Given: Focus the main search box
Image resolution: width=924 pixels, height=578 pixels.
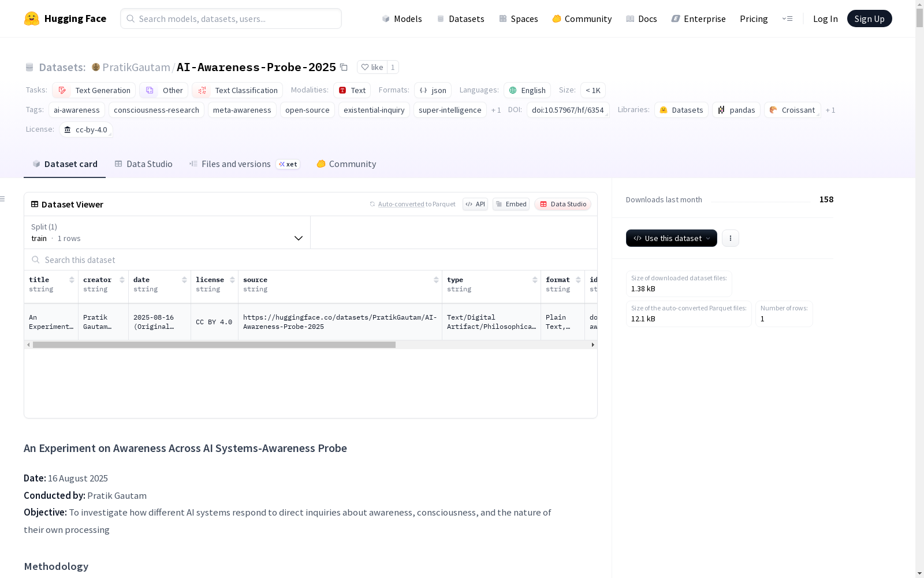Looking at the screenshot, I should (x=231, y=18).
